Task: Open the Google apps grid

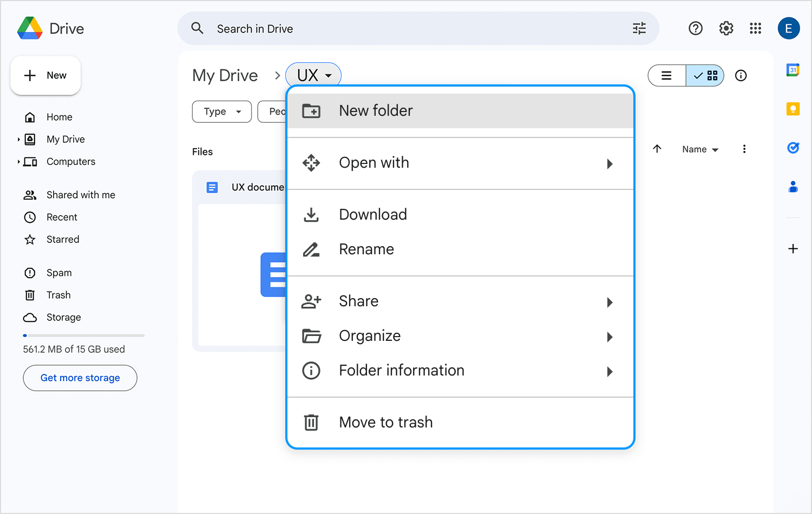Action: coord(756,28)
